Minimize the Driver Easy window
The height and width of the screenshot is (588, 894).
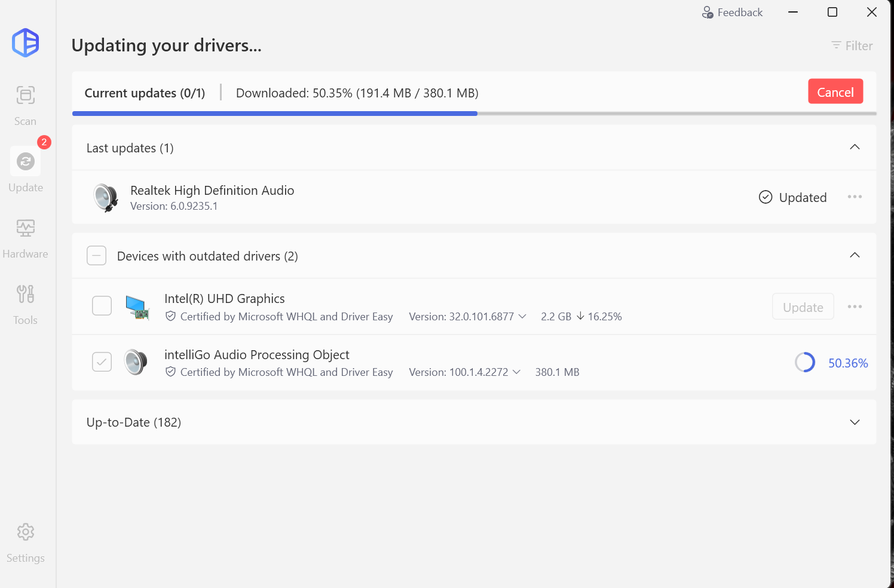click(x=793, y=12)
